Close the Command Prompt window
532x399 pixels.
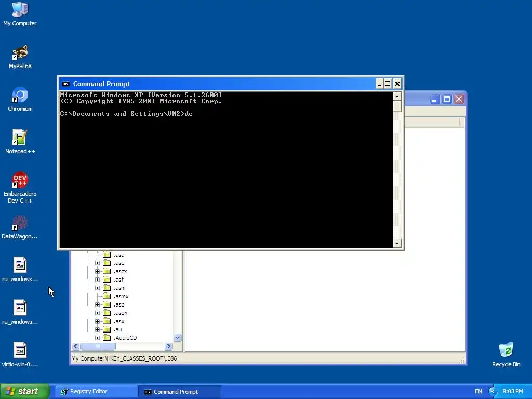coord(397,84)
